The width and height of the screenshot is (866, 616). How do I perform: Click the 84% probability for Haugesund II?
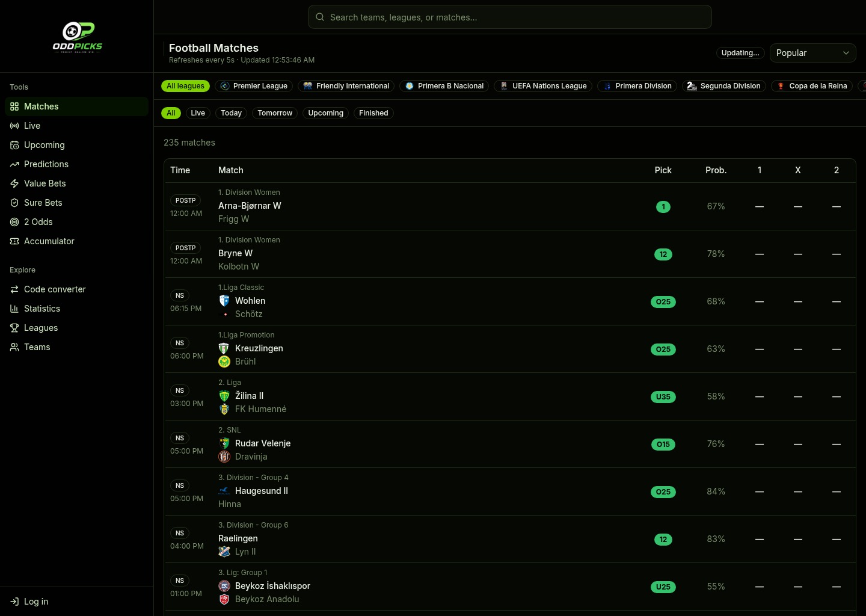tap(716, 491)
